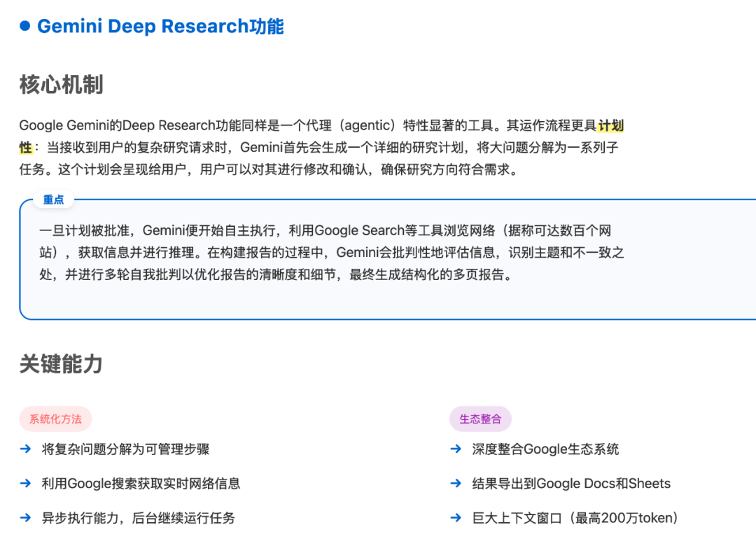Click callout line ending 多页报告
The height and width of the screenshot is (560, 756).
click(x=276, y=275)
